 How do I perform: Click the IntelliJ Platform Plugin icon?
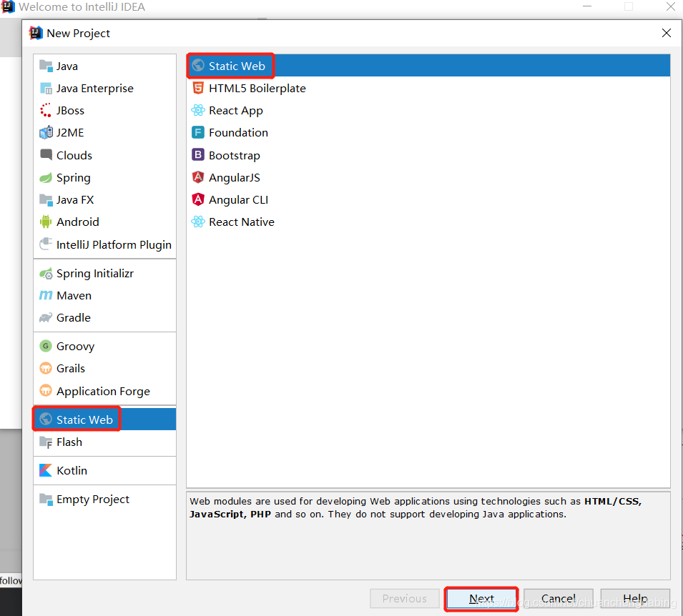[x=46, y=244]
